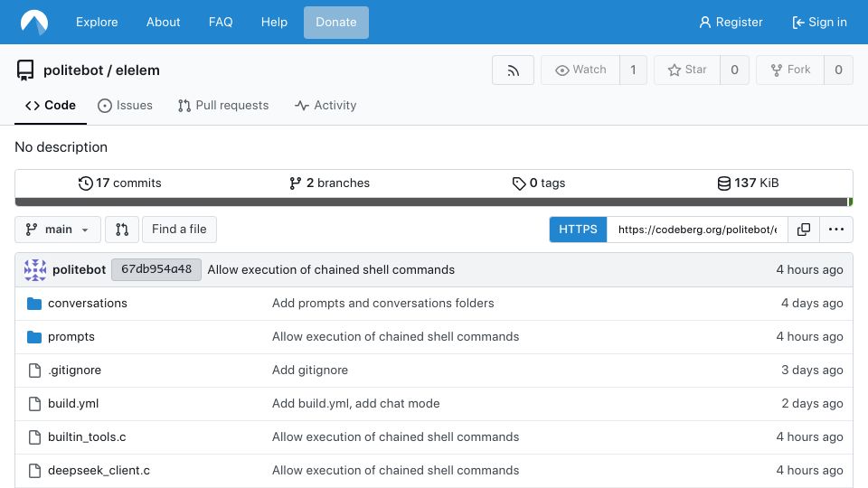The image size is (868, 488).
Task: Open the .gitignore file
Action: [75, 371]
